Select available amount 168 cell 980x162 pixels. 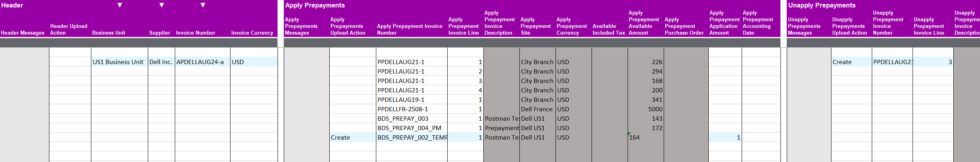[646, 81]
